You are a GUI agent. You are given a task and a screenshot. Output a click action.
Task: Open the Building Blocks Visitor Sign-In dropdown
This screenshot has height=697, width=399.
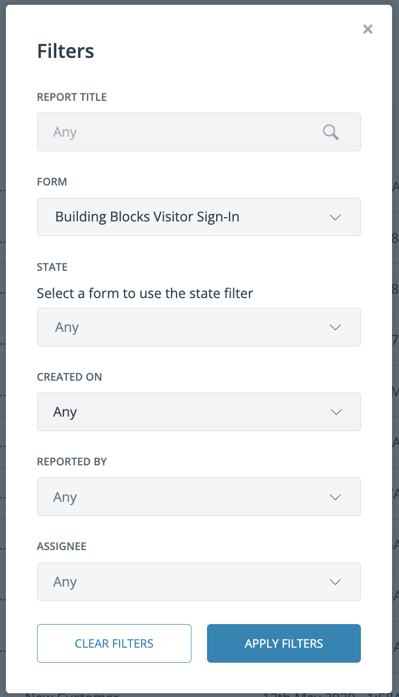[199, 217]
